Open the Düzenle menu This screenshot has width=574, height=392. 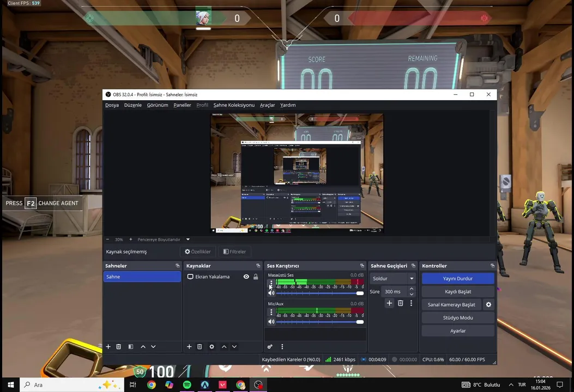(133, 105)
